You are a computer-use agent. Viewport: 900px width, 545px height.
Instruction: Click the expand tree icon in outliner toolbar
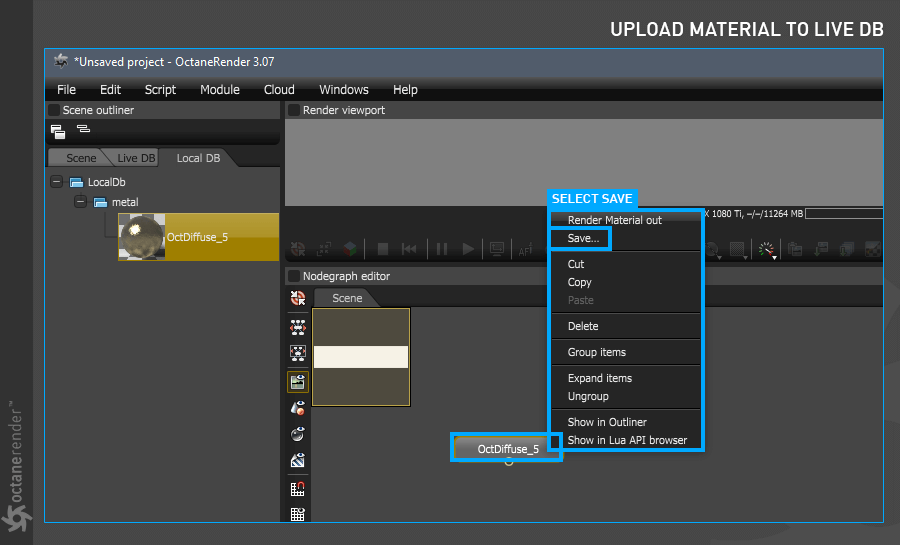[x=84, y=129]
